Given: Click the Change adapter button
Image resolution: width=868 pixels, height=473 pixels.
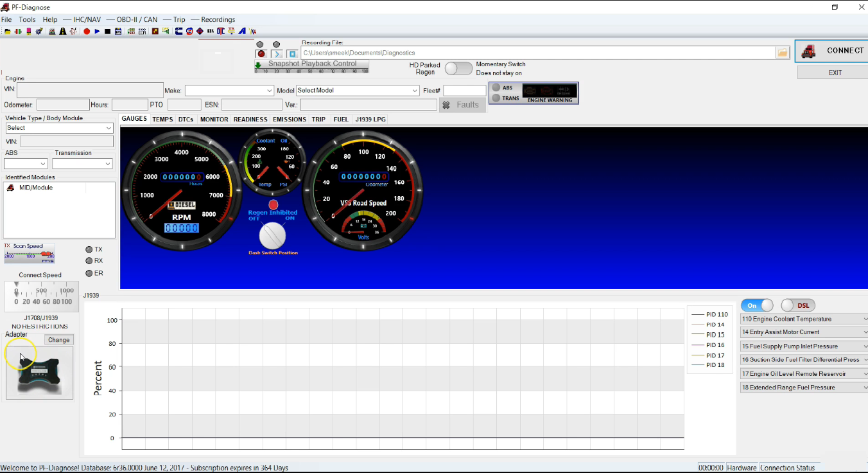Looking at the screenshot, I should click(x=59, y=340).
